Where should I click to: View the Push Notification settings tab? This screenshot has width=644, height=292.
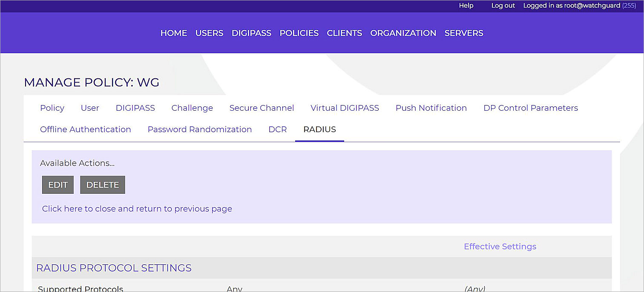point(431,108)
